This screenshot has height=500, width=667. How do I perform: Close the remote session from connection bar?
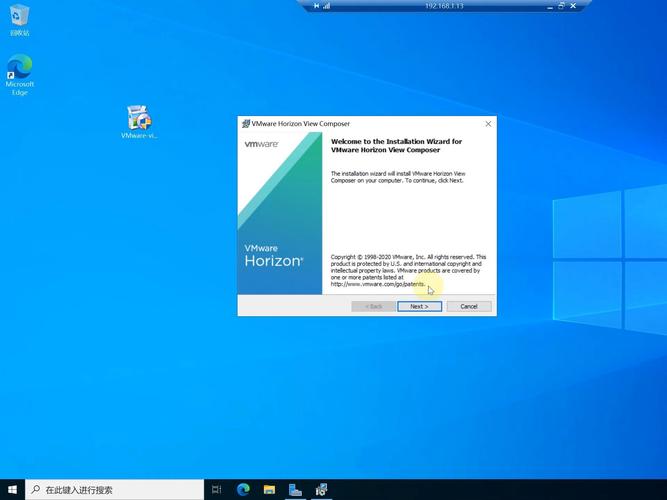click(573, 6)
